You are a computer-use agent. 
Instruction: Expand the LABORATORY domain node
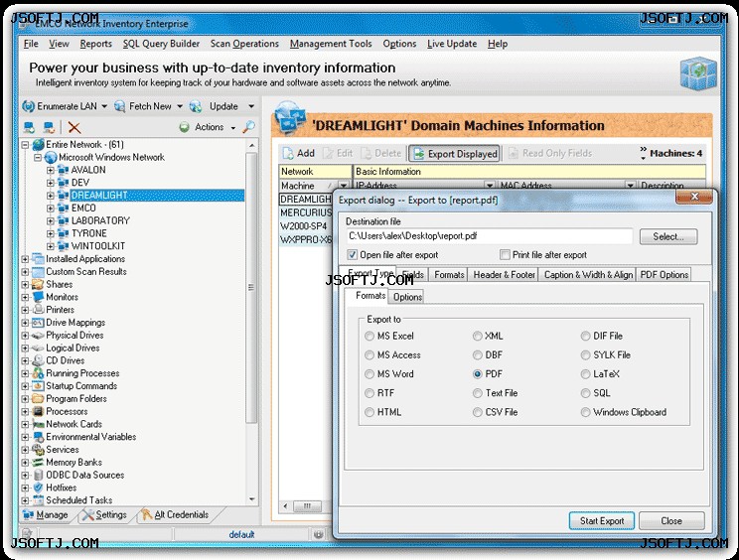51,220
